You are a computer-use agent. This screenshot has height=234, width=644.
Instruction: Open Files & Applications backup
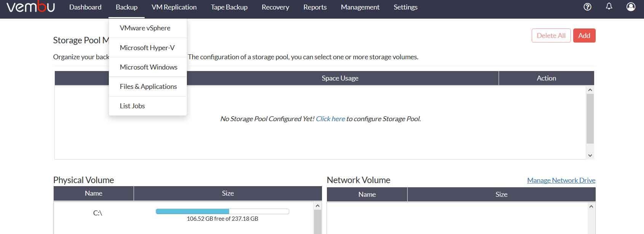148,87
